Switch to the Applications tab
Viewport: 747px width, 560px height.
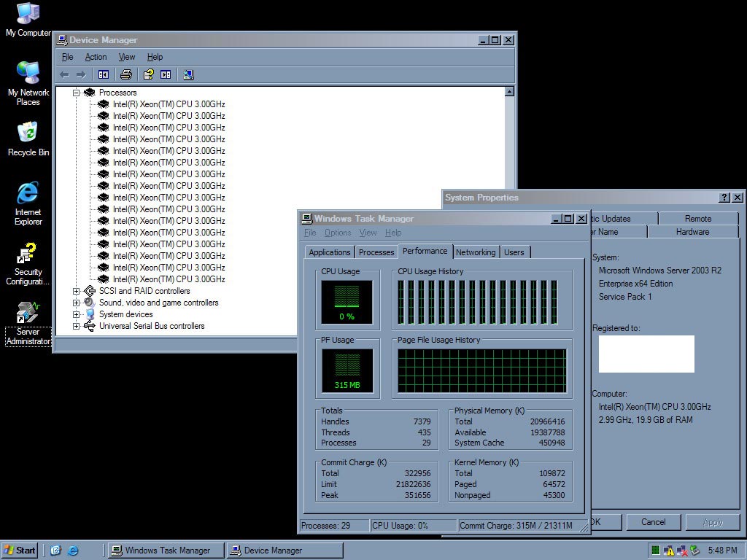point(329,252)
